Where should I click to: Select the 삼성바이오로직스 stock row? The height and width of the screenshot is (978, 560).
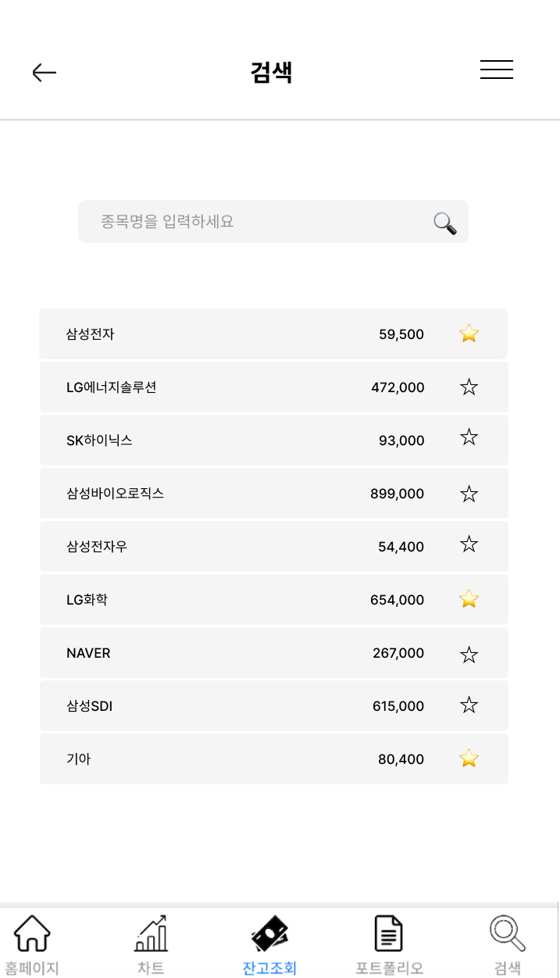[234, 493]
